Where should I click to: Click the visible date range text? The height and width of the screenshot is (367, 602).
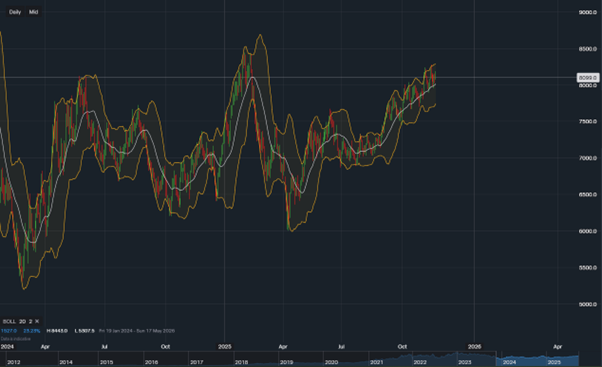(137, 331)
